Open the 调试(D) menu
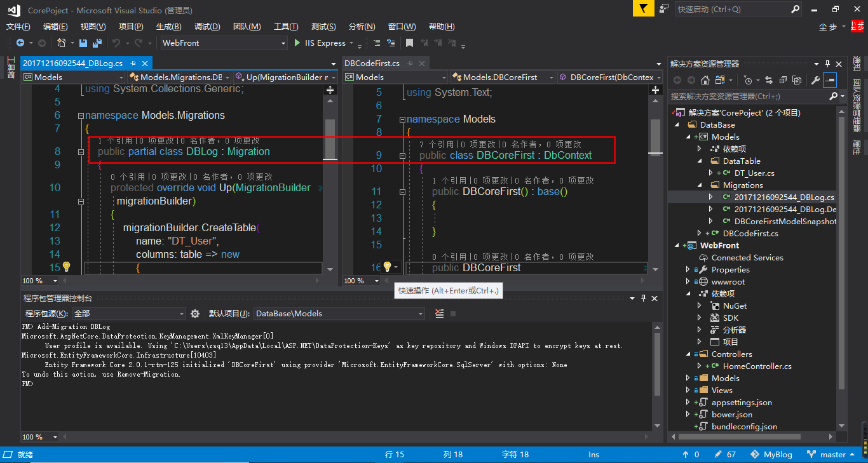 [x=207, y=27]
